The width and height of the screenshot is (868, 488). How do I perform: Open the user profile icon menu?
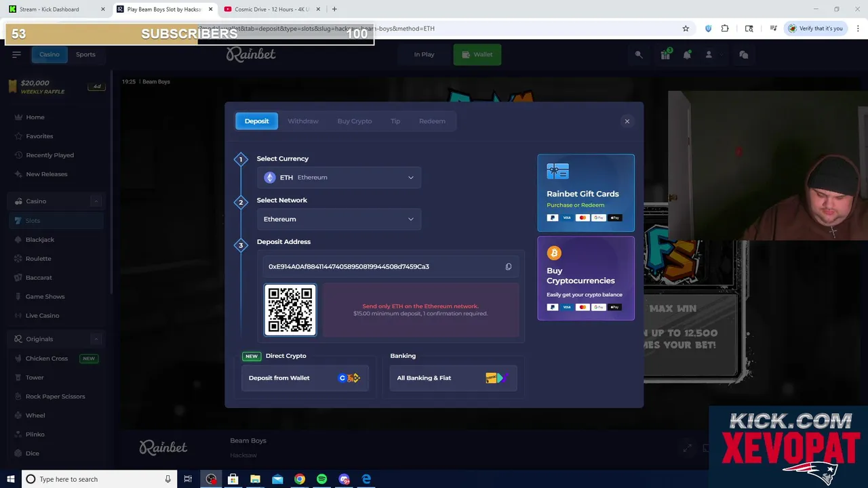709,55
